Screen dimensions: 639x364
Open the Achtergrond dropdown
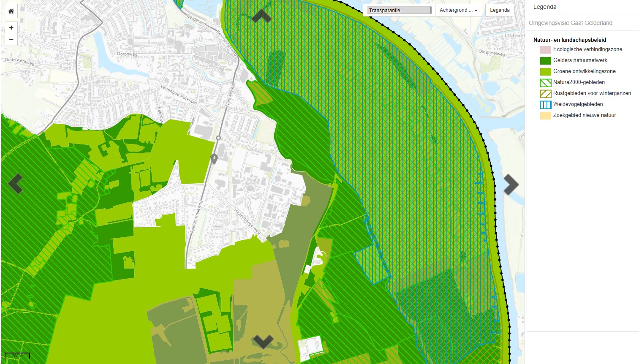[x=458, y=10]
